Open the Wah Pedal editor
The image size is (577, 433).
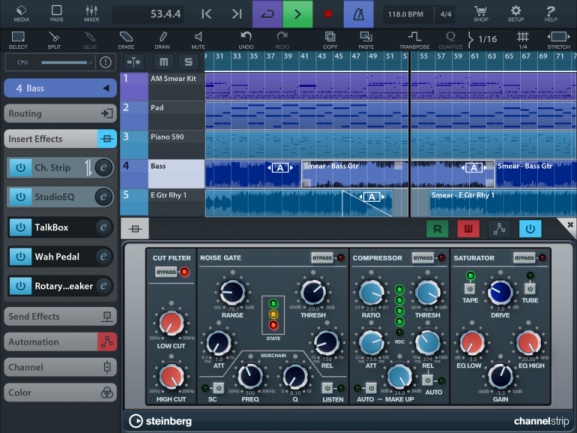point(104,256)
